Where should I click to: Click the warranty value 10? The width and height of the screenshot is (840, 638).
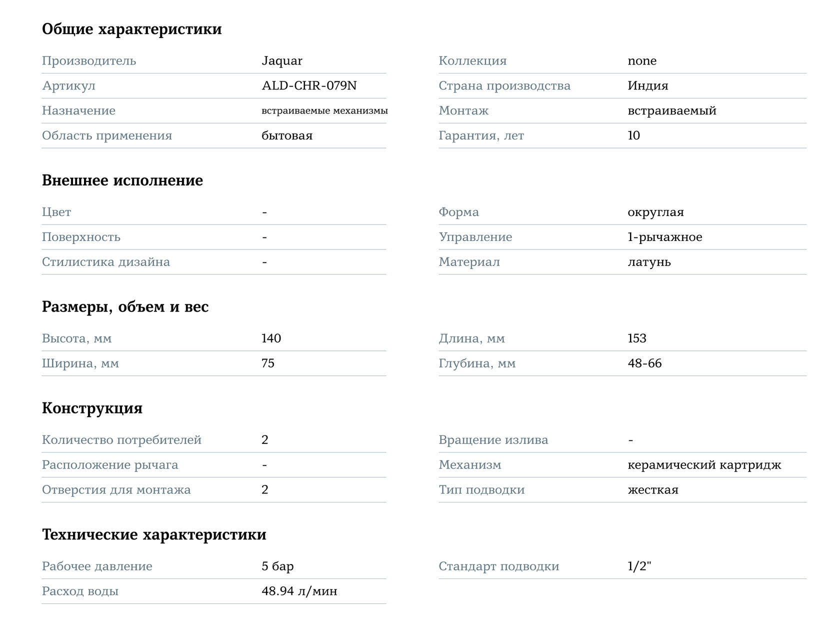pos(633,135)
